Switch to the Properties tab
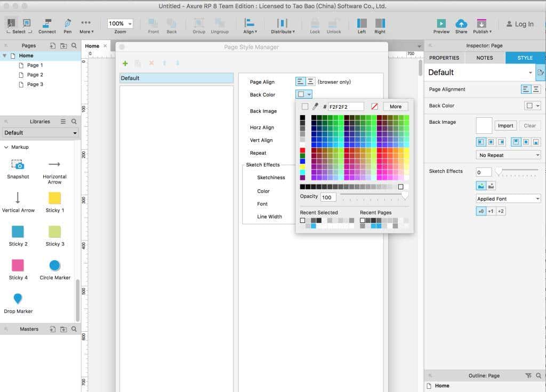546x392 pixels. pyautogui.click(x=444, y=58)
